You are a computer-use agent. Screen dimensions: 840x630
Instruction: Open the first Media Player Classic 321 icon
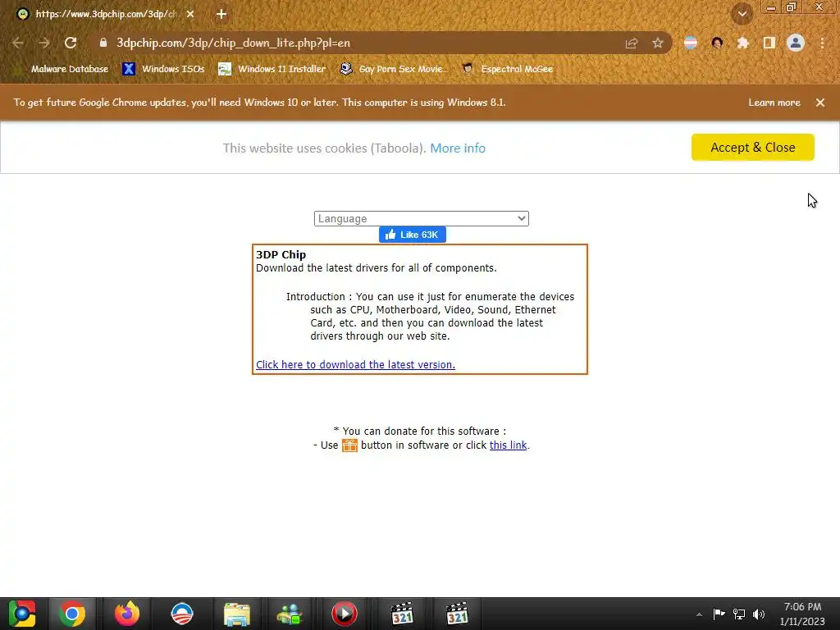pyautogui.click(x=402, y=614)
